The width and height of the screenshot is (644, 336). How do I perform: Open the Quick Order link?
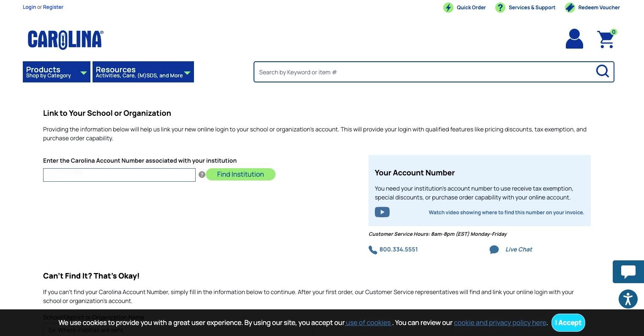point(471,8)
